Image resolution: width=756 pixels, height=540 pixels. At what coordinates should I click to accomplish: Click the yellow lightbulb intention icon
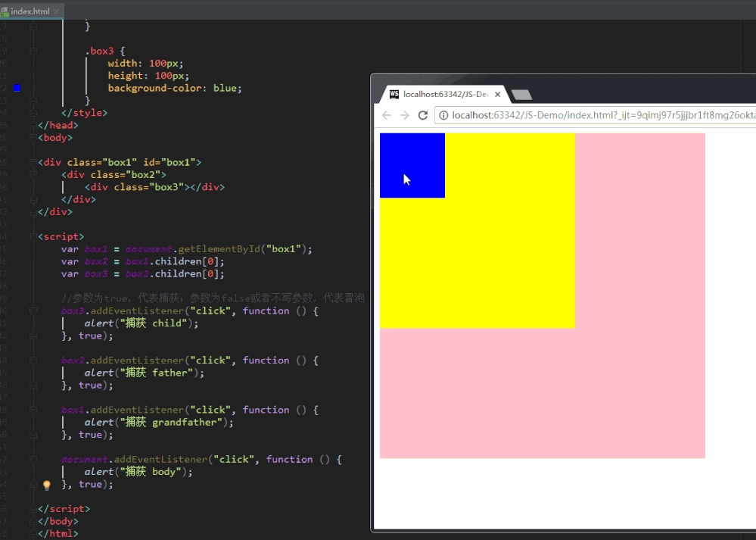(x=46, y=485)
